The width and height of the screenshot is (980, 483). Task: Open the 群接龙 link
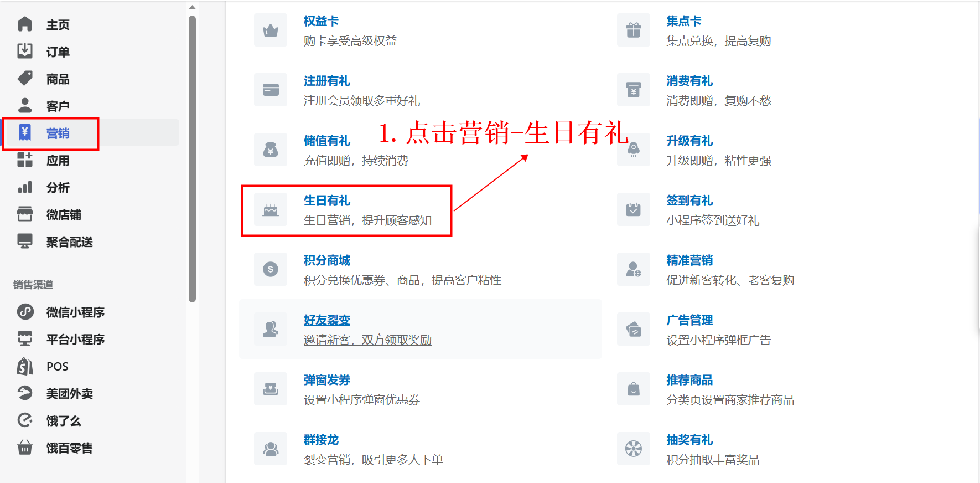pyautogui.click(x=321, y=440)
